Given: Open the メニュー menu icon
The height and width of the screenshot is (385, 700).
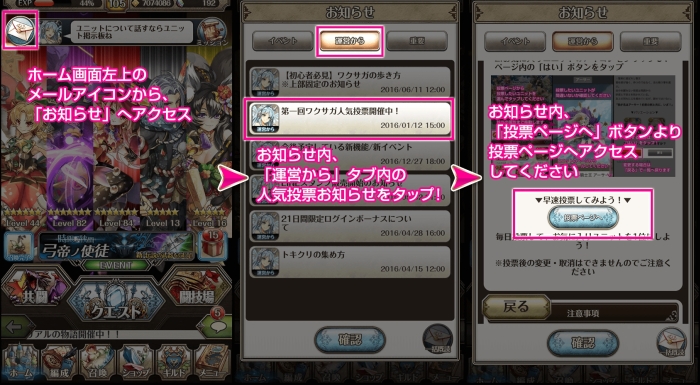Looking at the screenshot, I should pyautogui.click(x=212, y=363).
